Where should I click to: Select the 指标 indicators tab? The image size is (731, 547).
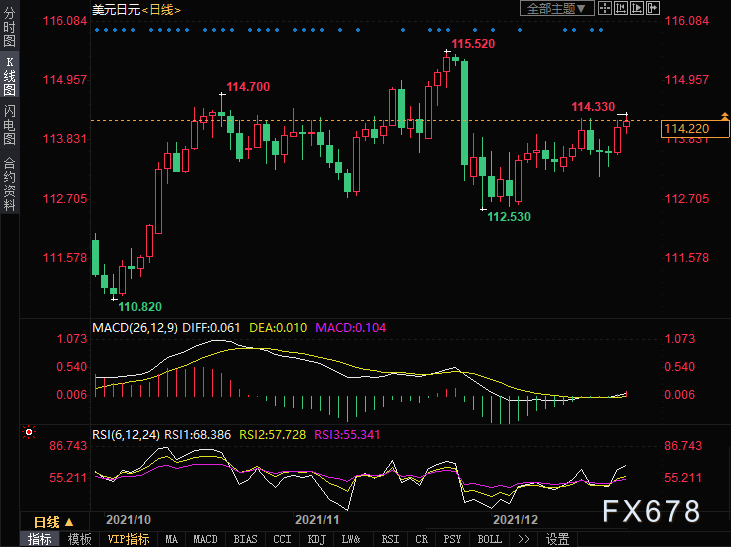pos(39,539)
